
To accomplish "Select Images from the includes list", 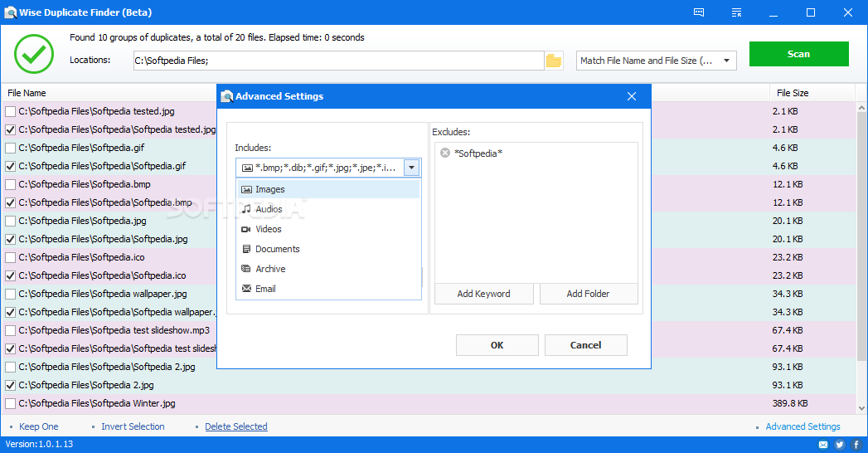I will [329, 189].
